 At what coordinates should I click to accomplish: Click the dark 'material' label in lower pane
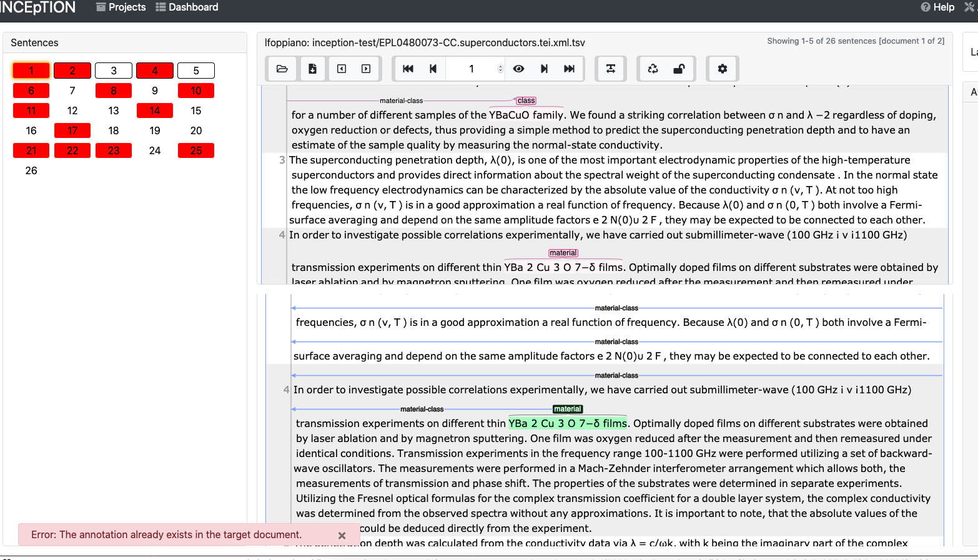point(568,409)
